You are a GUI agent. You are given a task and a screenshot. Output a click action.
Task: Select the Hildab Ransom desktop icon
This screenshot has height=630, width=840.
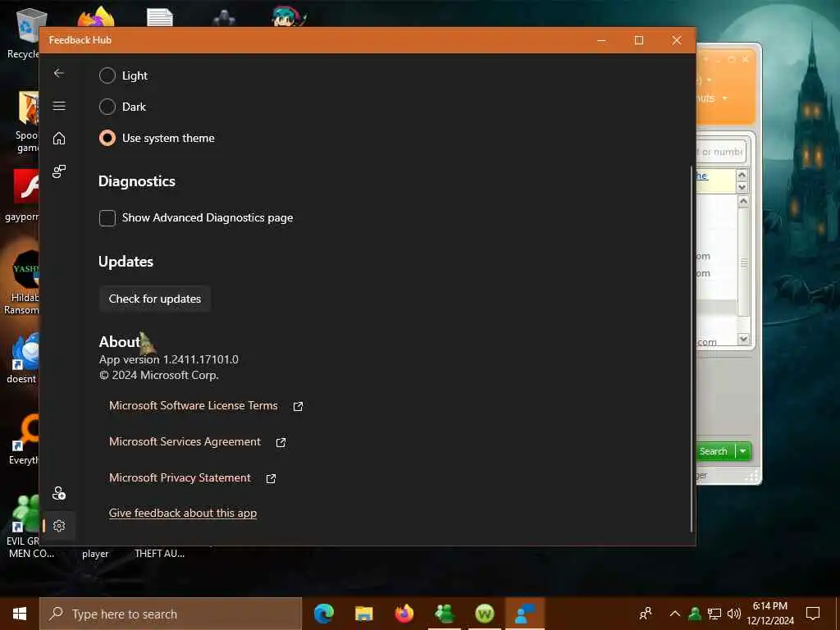click(x=21, y=283)
